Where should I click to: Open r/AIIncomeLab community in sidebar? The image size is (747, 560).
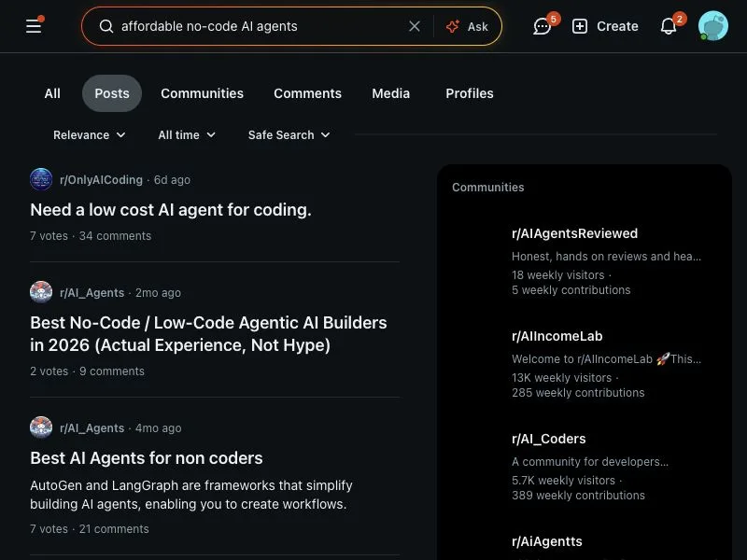(x=557, y=336)
